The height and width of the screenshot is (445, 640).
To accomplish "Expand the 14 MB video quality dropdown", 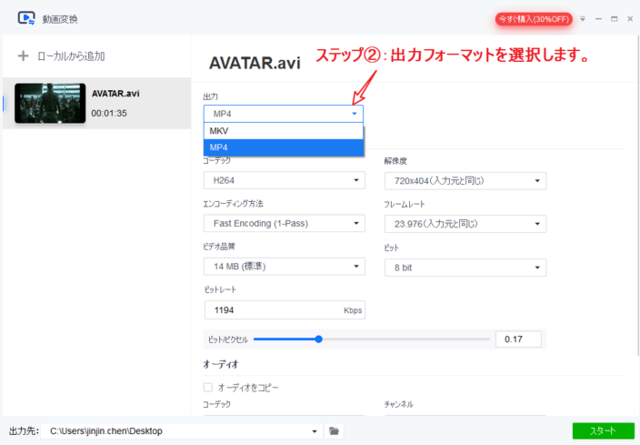I will pyautogui.click(x=283, y=267).
